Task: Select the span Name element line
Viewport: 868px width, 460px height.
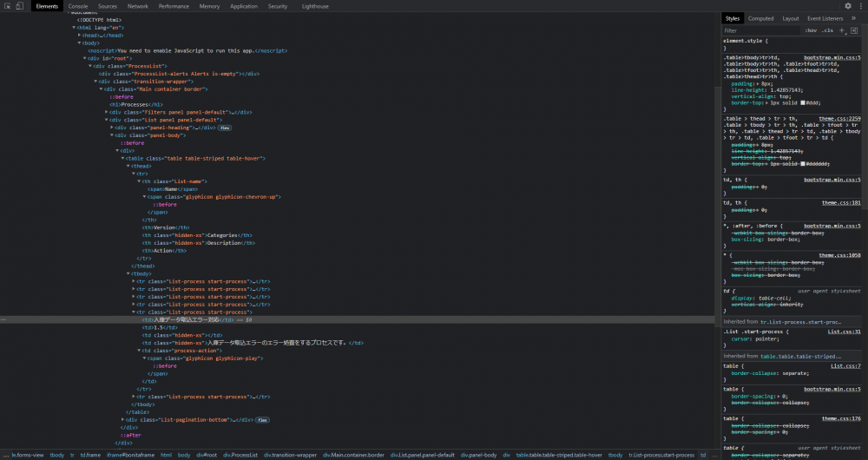Action: [172, 189]
